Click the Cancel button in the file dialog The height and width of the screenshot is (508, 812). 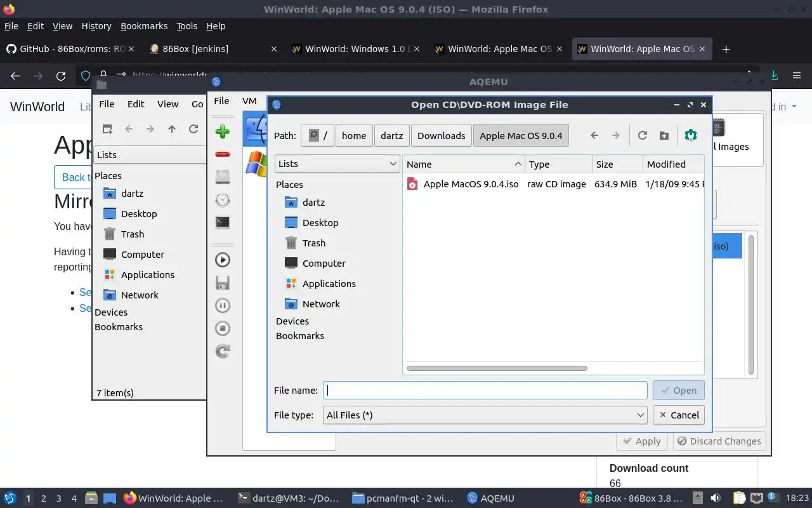pyautogui.click(x=679, y=415)
